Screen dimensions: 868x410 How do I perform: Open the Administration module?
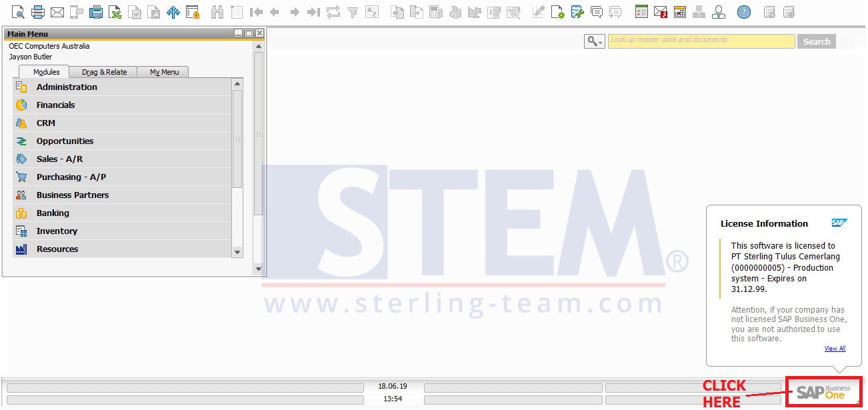(x=122, y=87)
